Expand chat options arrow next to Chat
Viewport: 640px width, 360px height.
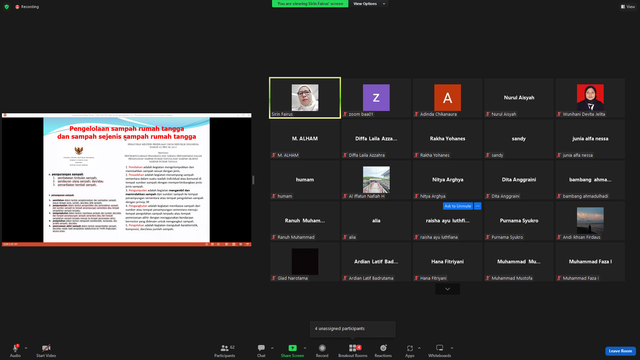click(272, 348)
